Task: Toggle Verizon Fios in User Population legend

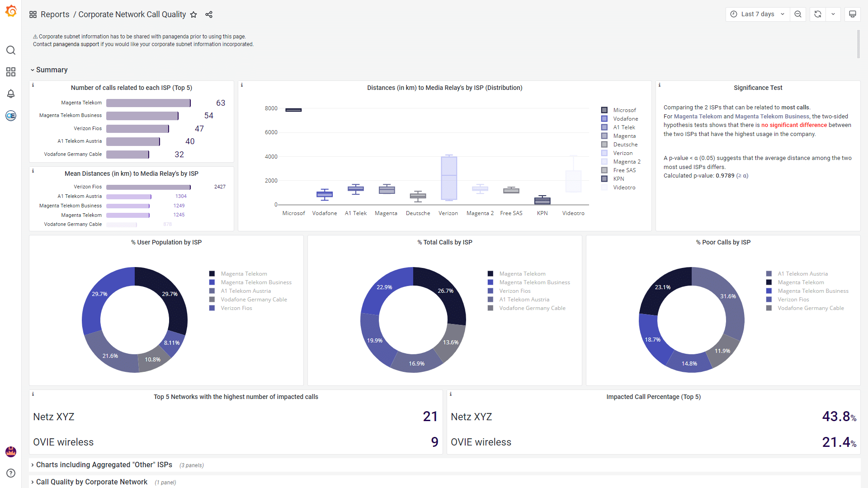Action: (x=236, y=308)
